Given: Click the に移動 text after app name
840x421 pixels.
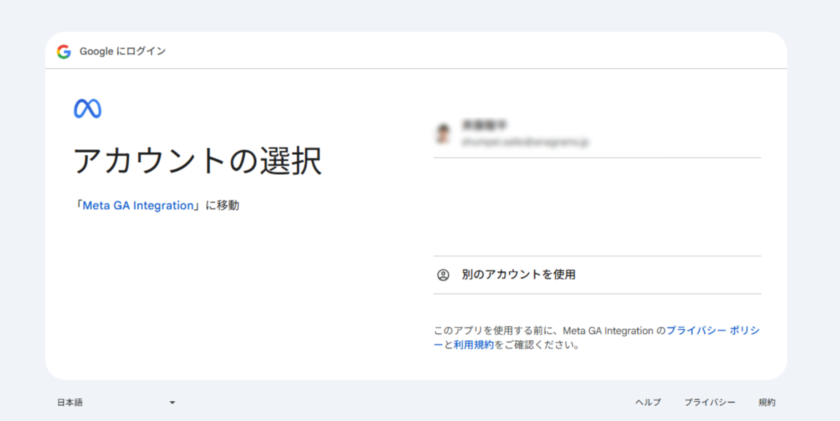Looking at the screenshot, I should (x=222, y=206).
